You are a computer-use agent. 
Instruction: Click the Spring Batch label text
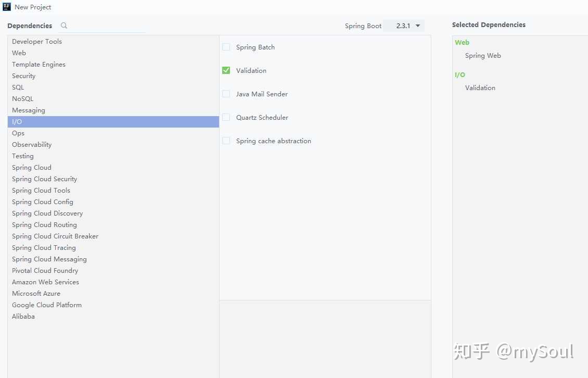coord(255,47)
